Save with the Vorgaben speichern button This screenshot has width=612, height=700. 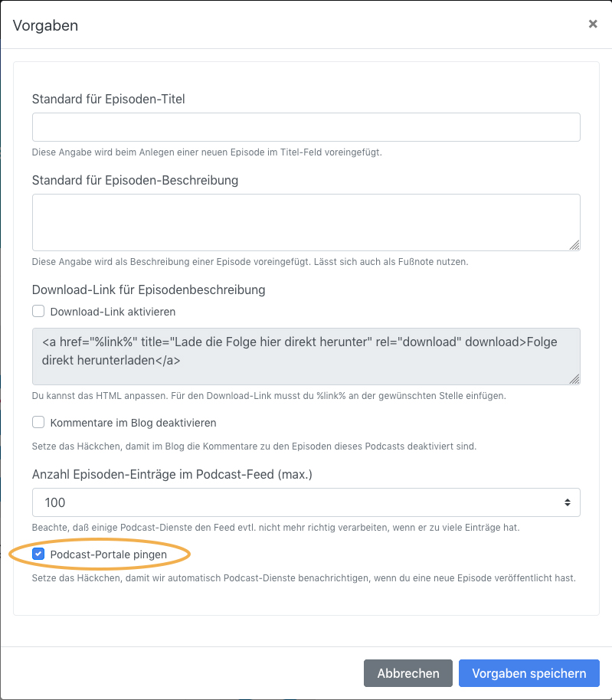(x=529, y=673)
